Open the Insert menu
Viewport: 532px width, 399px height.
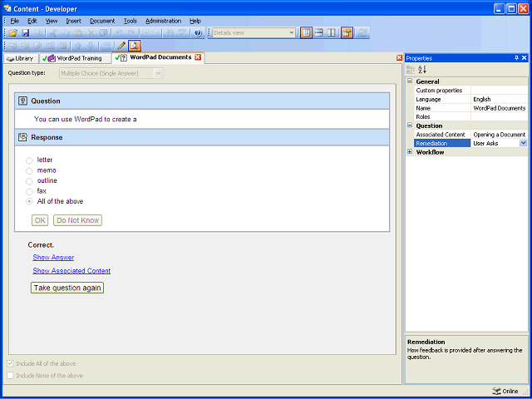[x=74, y=21]
